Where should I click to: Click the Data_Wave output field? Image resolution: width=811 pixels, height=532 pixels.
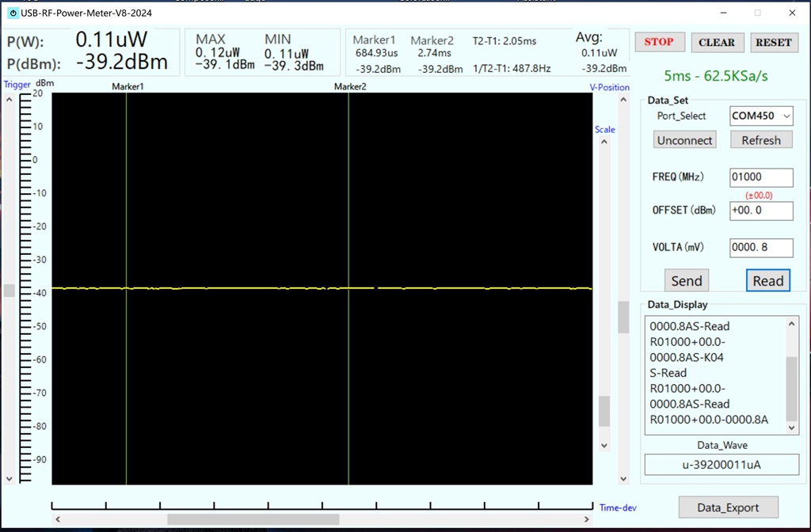722,465
